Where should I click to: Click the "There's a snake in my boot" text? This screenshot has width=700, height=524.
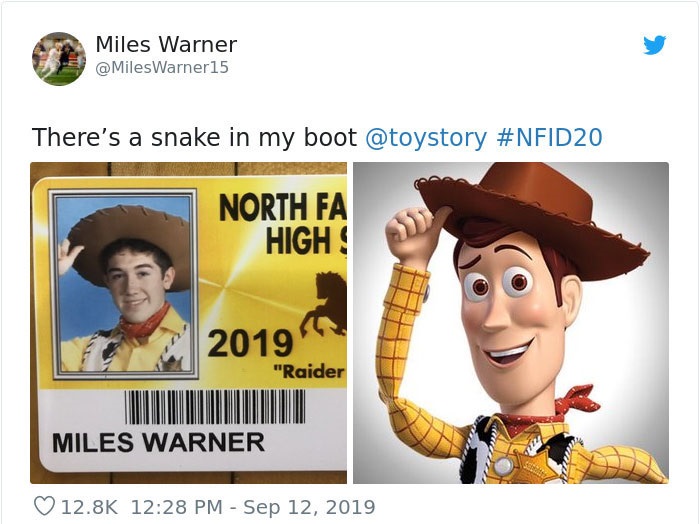click(x=194, y=137)
